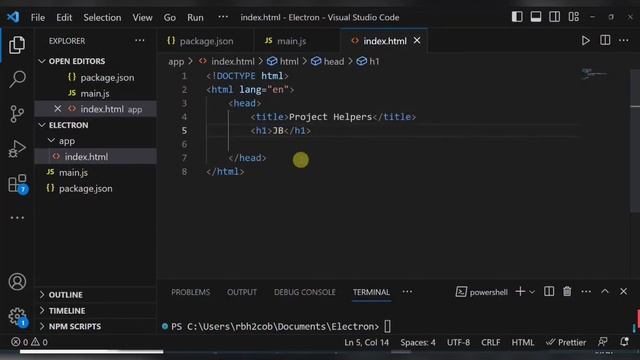Open the Source Control view

17,114
